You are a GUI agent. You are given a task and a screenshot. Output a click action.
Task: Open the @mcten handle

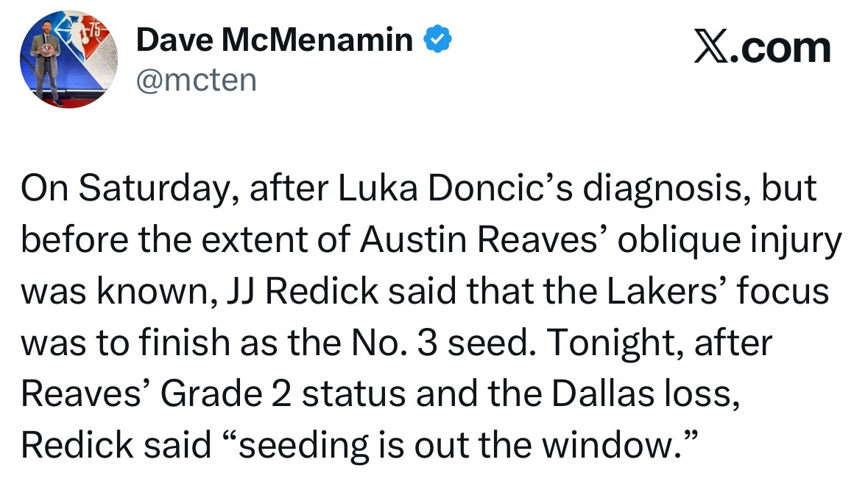point(196,79)
